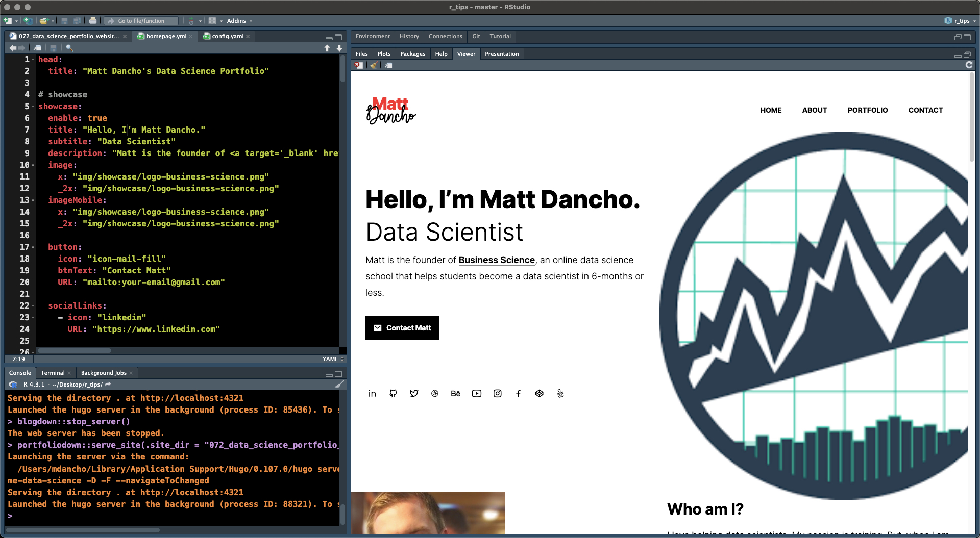Open the Tutorial tab
Viewport: 980px width, 538px height.
tap(500, 36)
